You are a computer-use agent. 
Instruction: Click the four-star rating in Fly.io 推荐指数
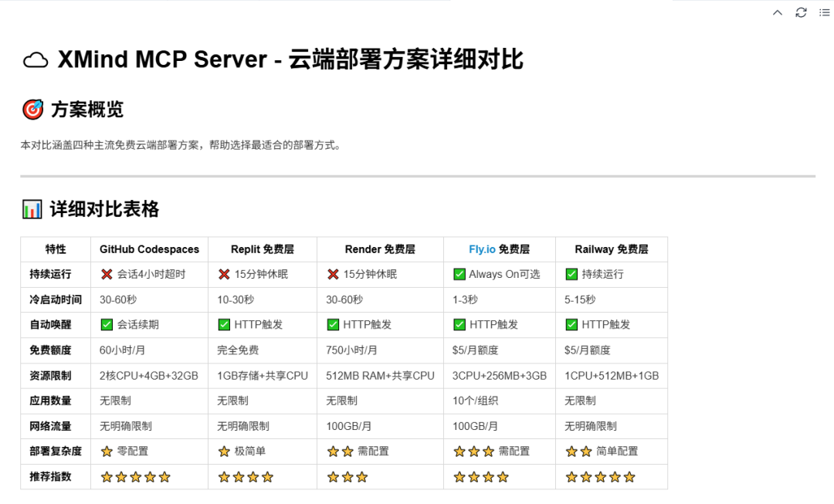pos(481,477)
